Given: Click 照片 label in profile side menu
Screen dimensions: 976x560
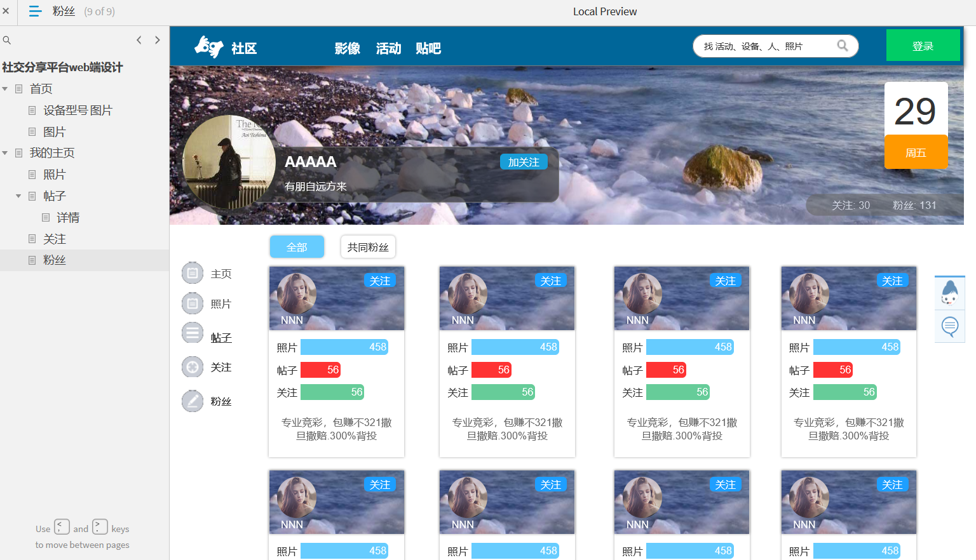Looking at the screenshot, I should coord(221,304).
